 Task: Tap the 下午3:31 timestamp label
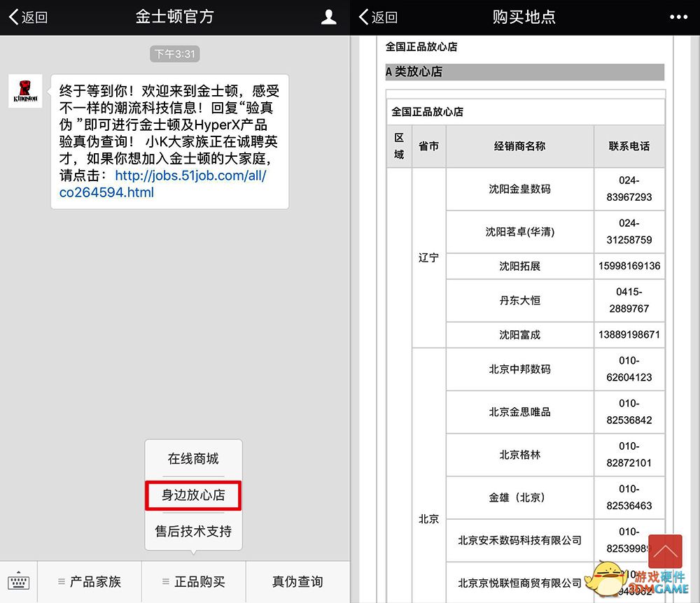(x=174, y=54)
